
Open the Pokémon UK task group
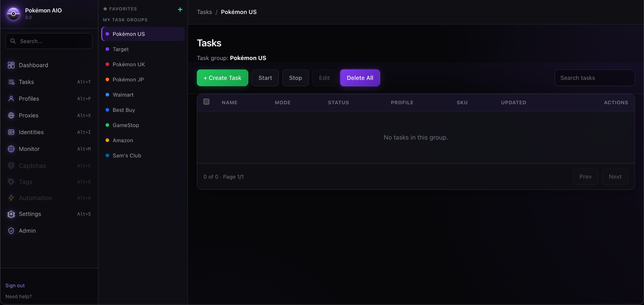[143, 64]
